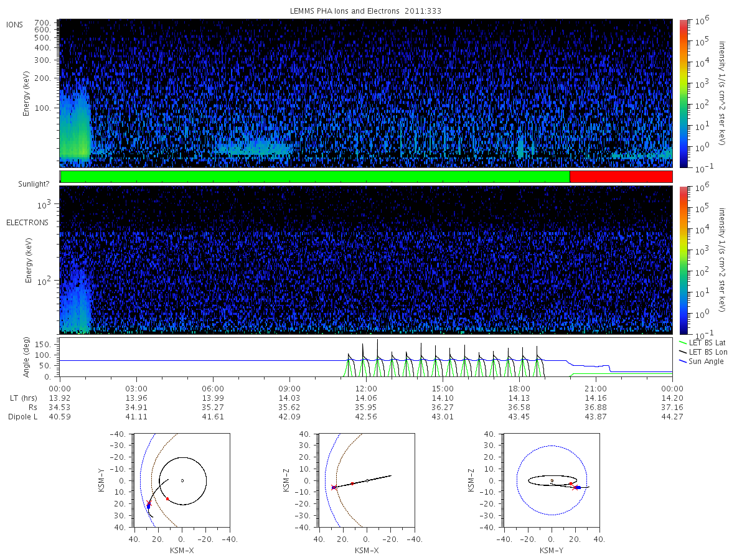This screenshot has width=747, height=560.
Task: Click the bright ion burst near 00:00
Action: pos(75,128)
